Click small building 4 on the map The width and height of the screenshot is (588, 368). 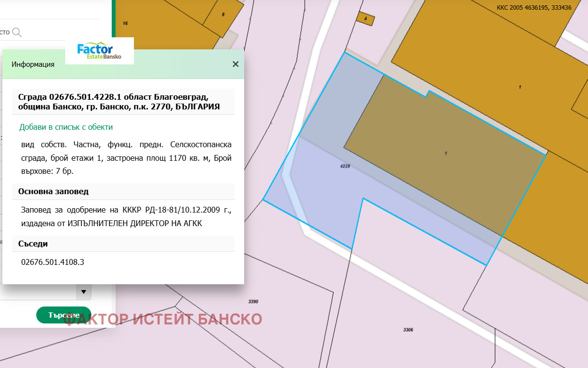pos(366,19)
